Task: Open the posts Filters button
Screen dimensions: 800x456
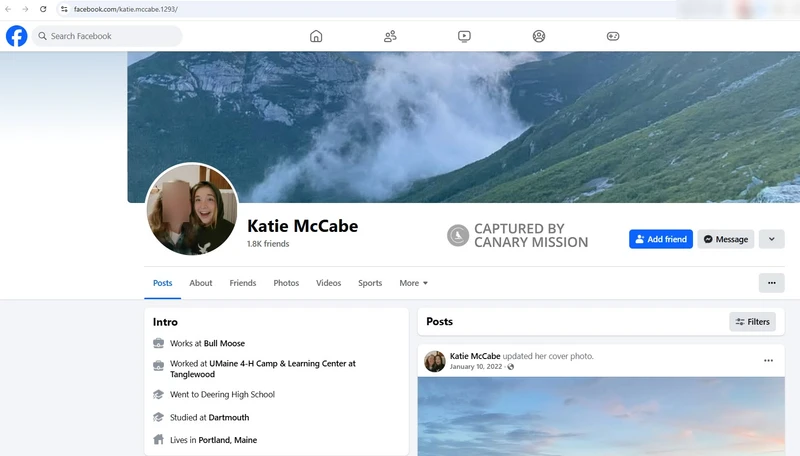Action: 752,322
